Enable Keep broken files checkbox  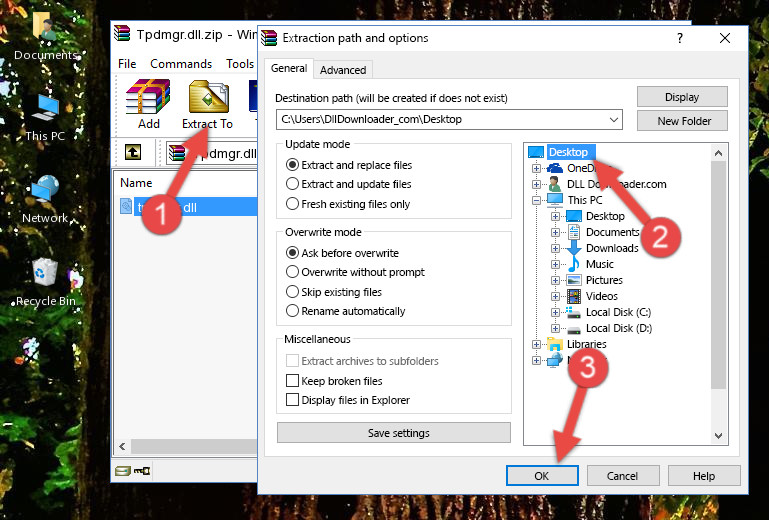(x=292, y=381)
